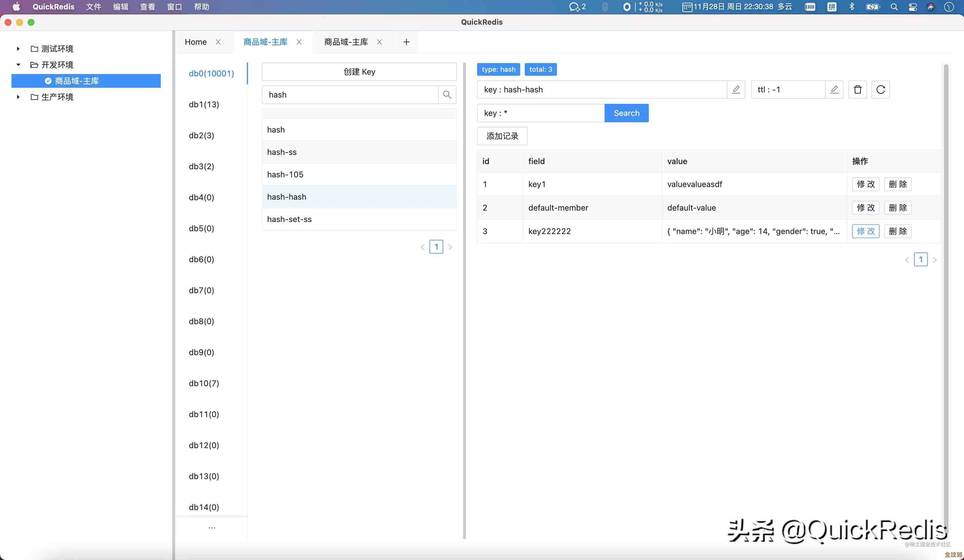Click 修改 for the key222222 row
Image resolution: width=964 pixels, height=560 pixels.
click(x=865, y=231)
